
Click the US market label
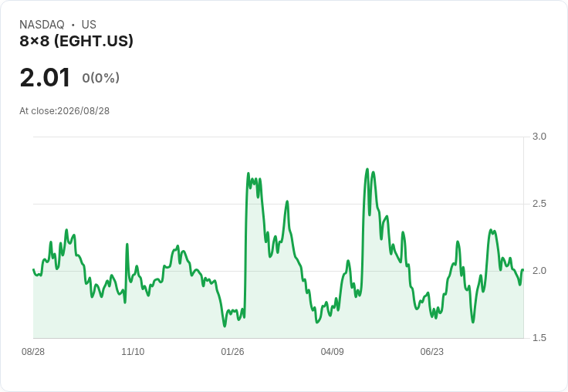pos(89,25)
